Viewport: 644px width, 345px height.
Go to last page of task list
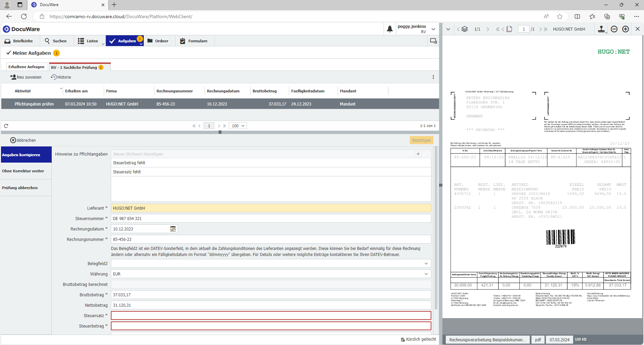click(224, 126)
